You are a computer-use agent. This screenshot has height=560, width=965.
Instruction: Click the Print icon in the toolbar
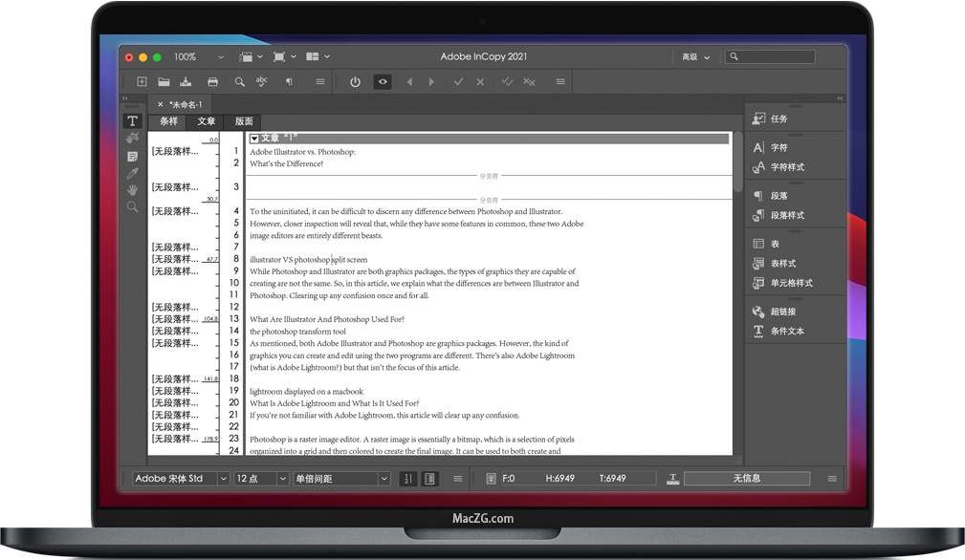pyautogui.click(x=212, y=82)
